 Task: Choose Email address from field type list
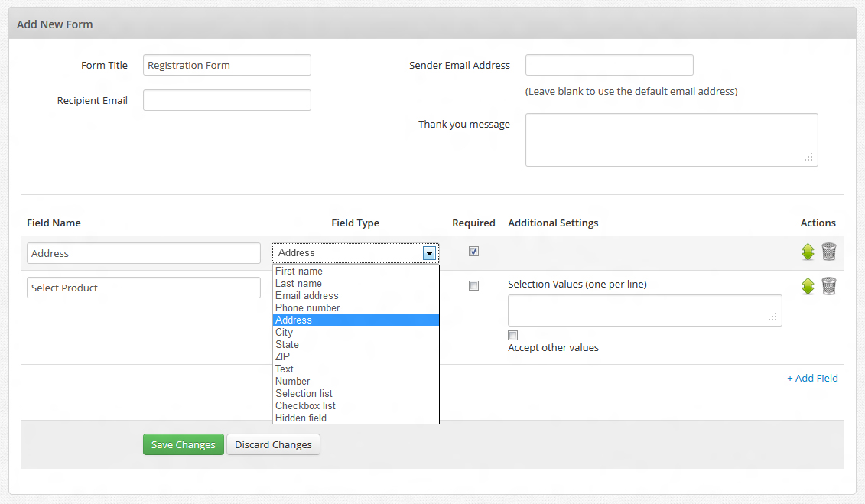pyautogui.click(x=356, y=295)
